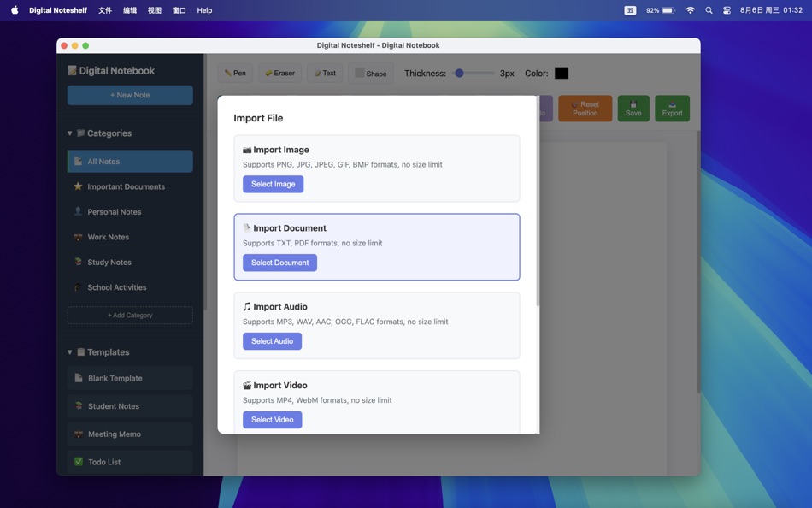The width and height of the screenshot is (812, 508).
Task: Click the battery status icon
Action: [668, 10]
